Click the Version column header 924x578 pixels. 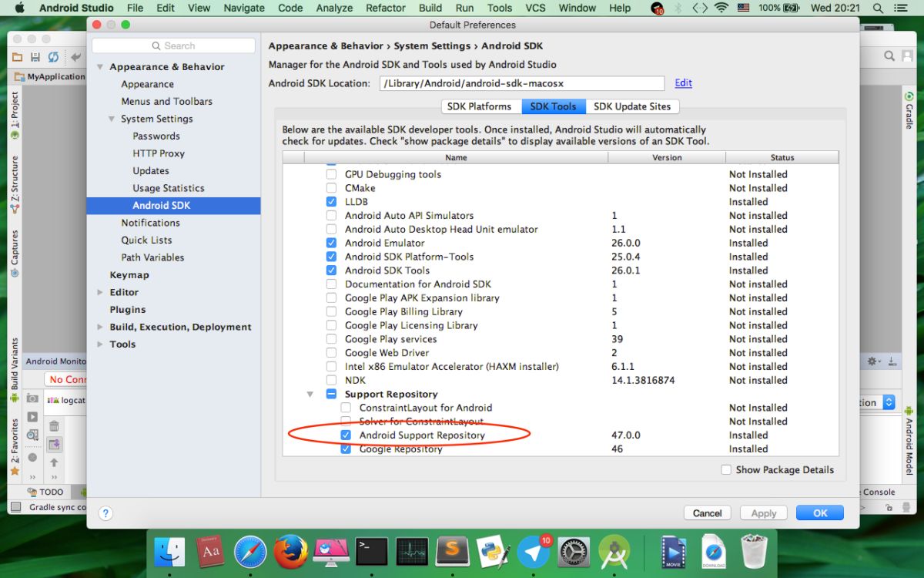coord(667,157)
